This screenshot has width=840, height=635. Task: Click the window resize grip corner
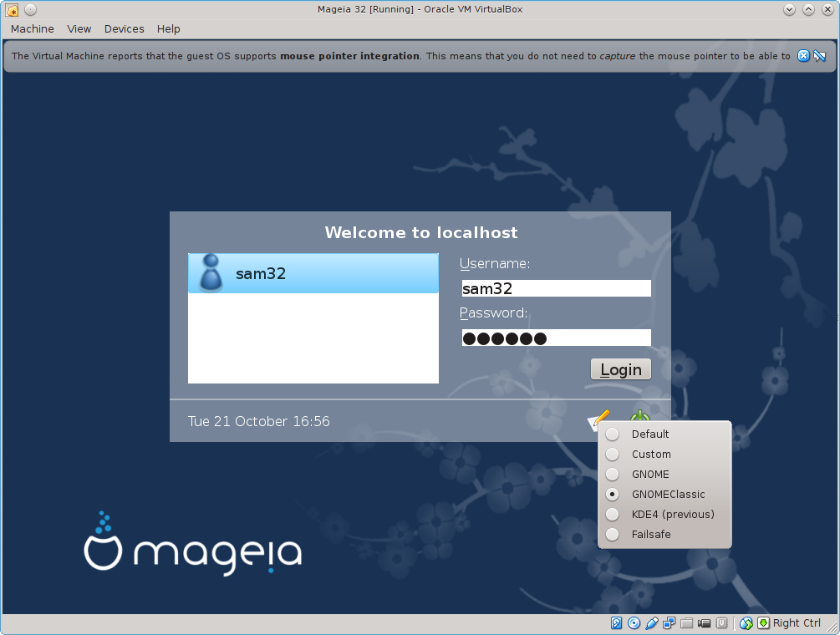(832, 627)
